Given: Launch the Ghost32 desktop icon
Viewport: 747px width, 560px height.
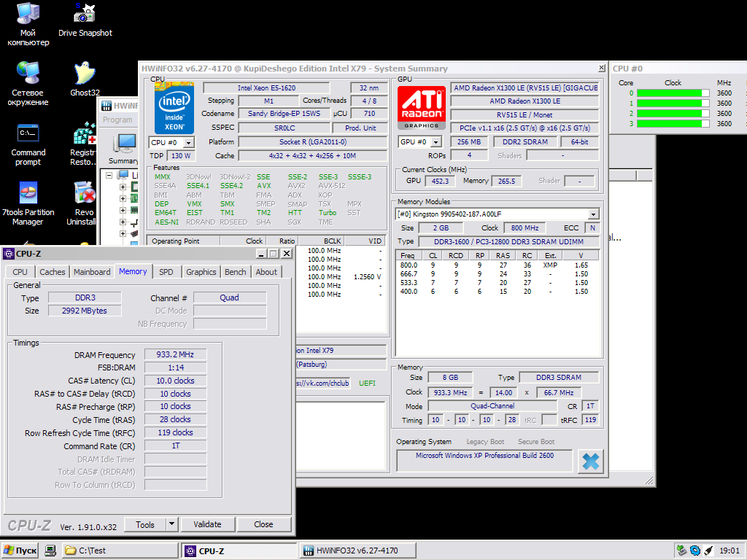Looking at the screenshot, I should point(85,79).
